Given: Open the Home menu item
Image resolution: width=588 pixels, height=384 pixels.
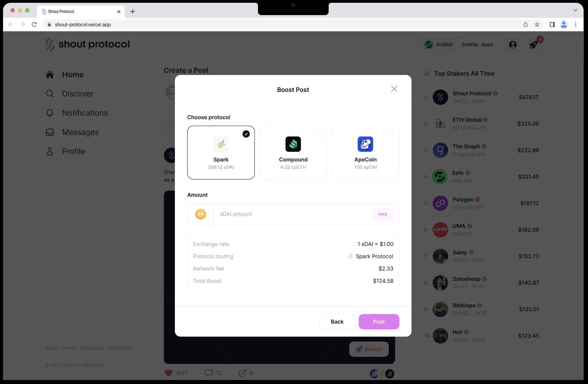Looking at the screenshot, I should click(x=73, y=74).
